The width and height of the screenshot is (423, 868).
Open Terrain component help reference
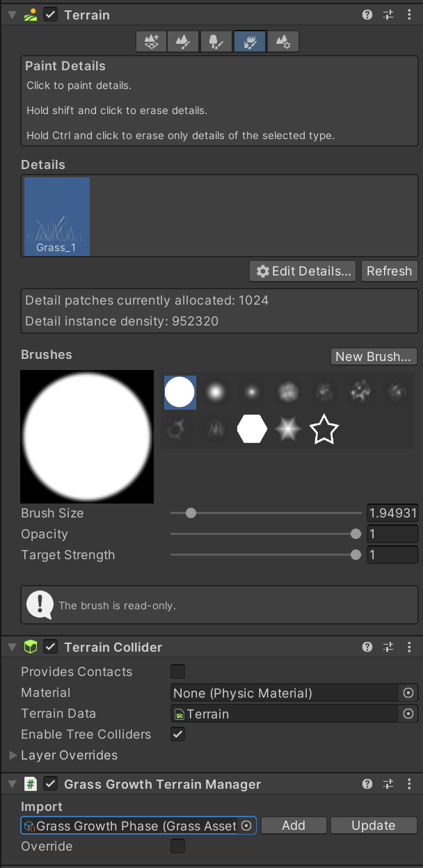[367, 15]
